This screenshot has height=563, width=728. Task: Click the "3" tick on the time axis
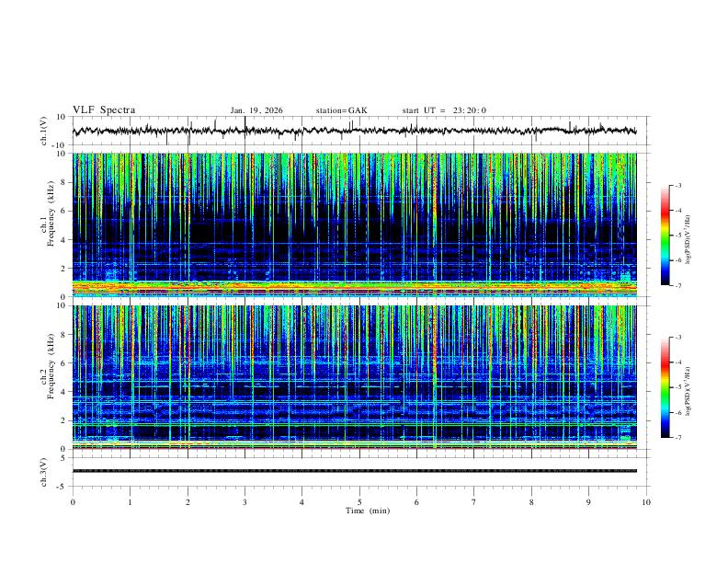tap(245, 502)
